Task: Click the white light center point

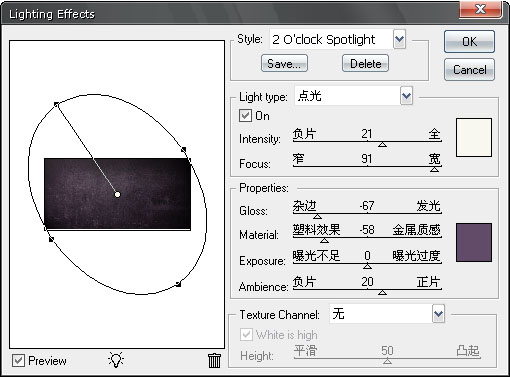Action: click(117, 194)
